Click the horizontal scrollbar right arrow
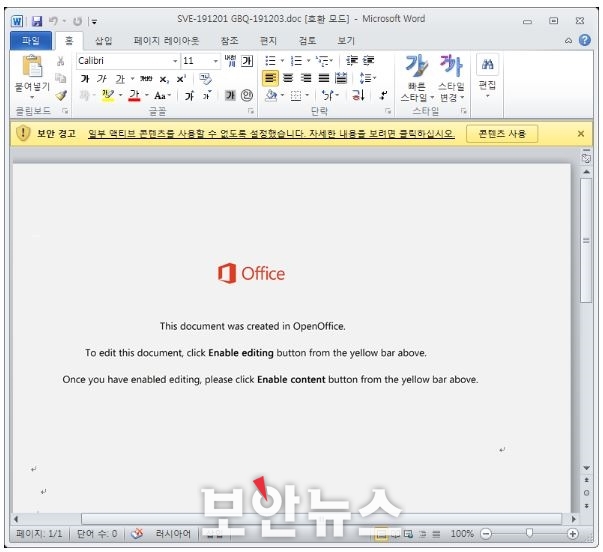 coord(574,519)
